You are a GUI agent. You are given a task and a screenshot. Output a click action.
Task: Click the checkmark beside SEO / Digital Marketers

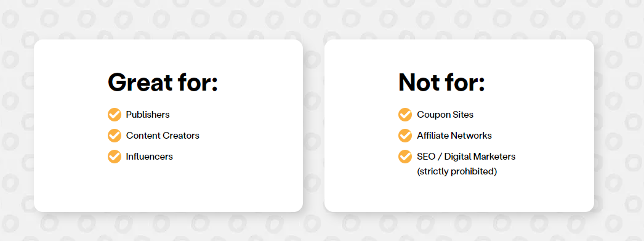405,157
